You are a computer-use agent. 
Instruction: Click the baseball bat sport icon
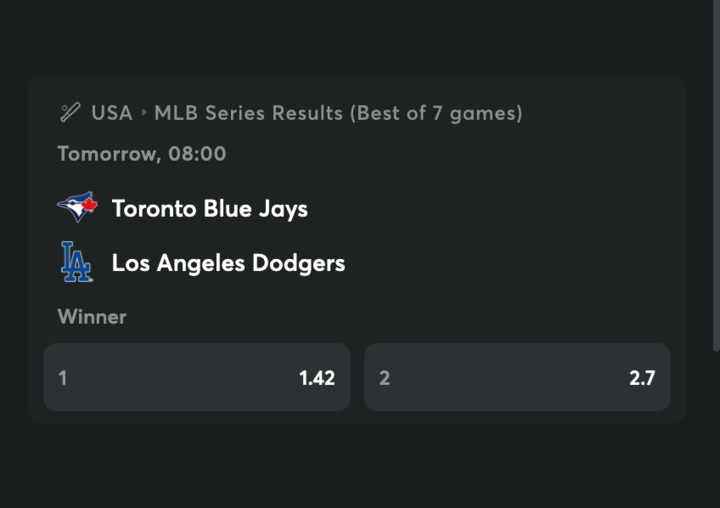(x=69, y=113)
